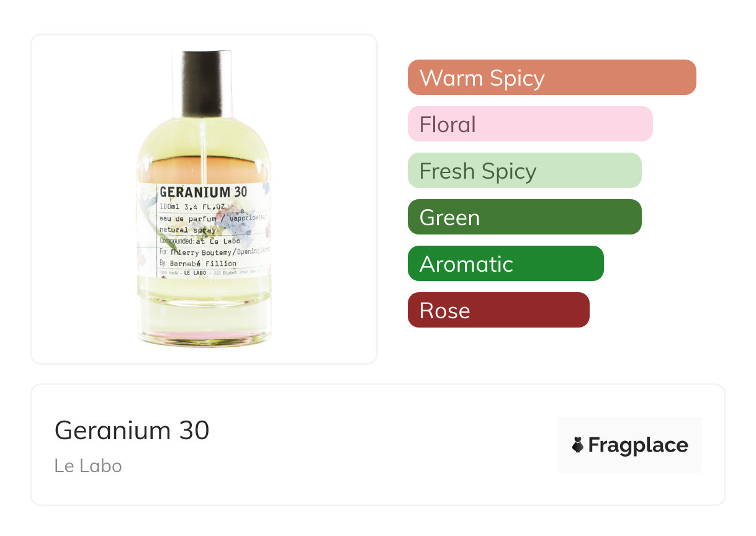Select the Warm Spicy accord bar

[551, 78]
